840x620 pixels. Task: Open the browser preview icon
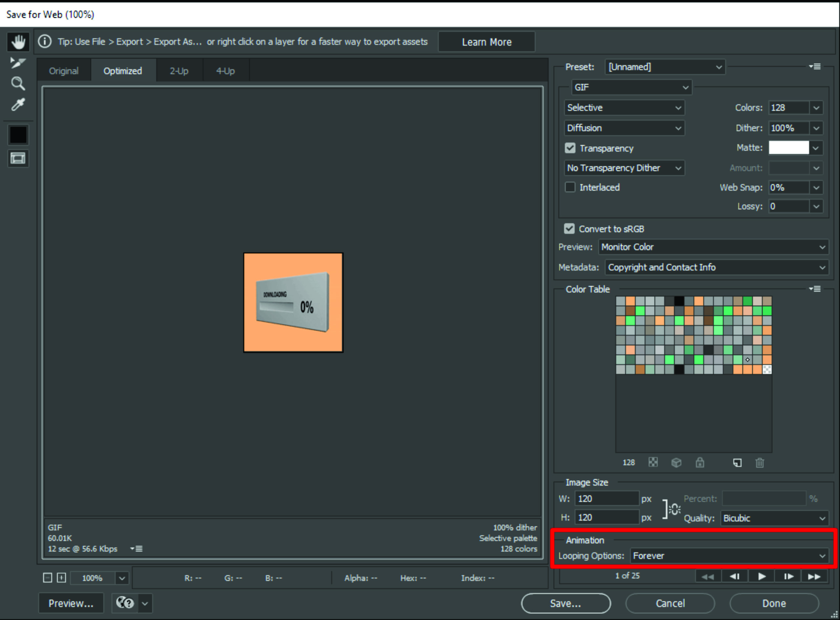125,603
